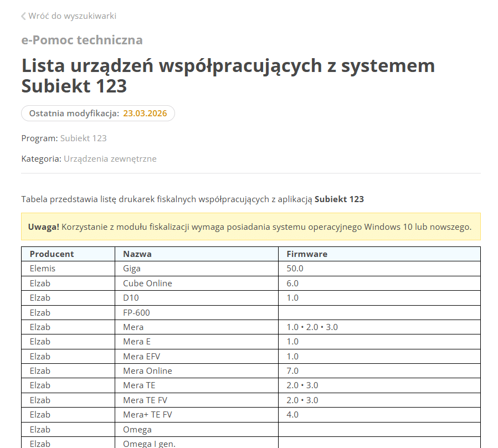Viewport: 498px width, 448px height.
Task: Open the 'Subiekt 123' program link
Action: click(84, 138)
